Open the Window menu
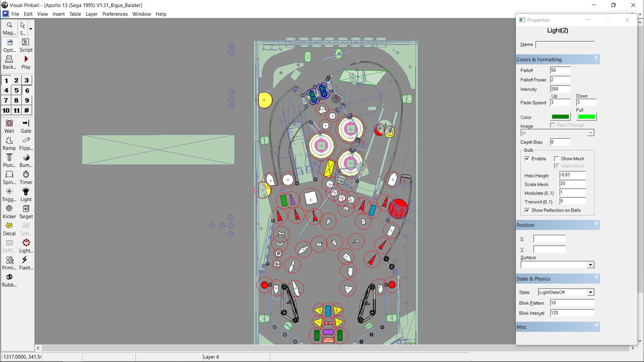 tap(142, 14)
